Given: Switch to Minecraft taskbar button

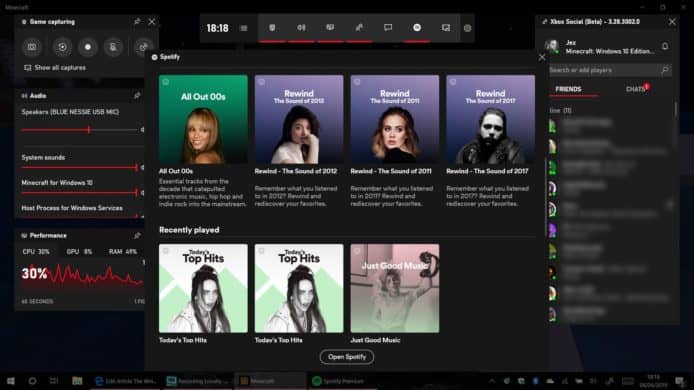Looking at the screenshot, I should point(269,381).
